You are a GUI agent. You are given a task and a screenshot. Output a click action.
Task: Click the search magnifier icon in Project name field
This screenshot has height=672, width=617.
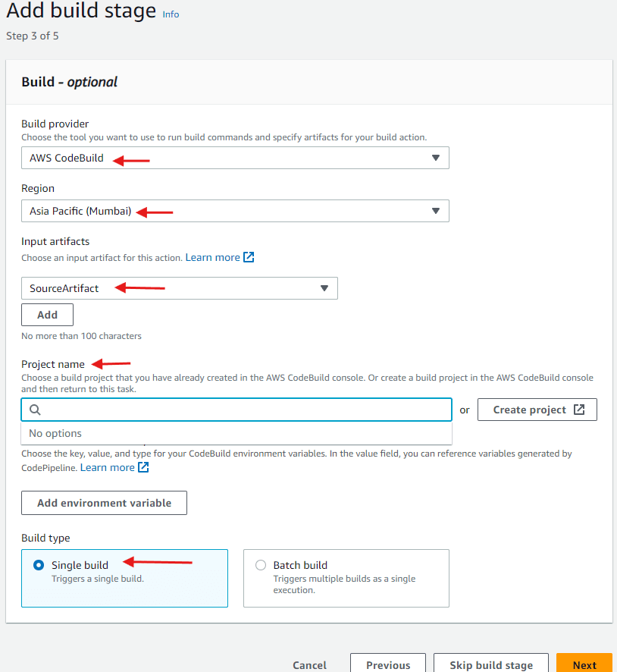(x=35, y=410)
